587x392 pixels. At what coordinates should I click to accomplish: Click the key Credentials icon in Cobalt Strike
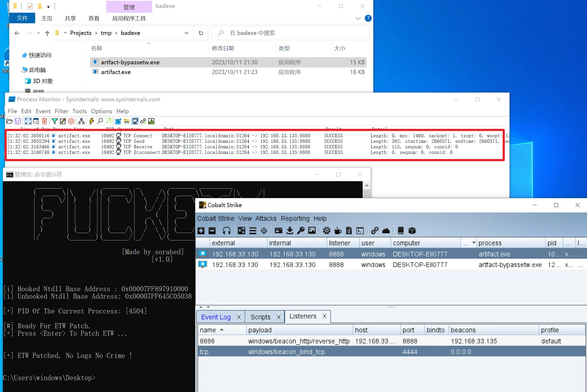tap(301, 231)
